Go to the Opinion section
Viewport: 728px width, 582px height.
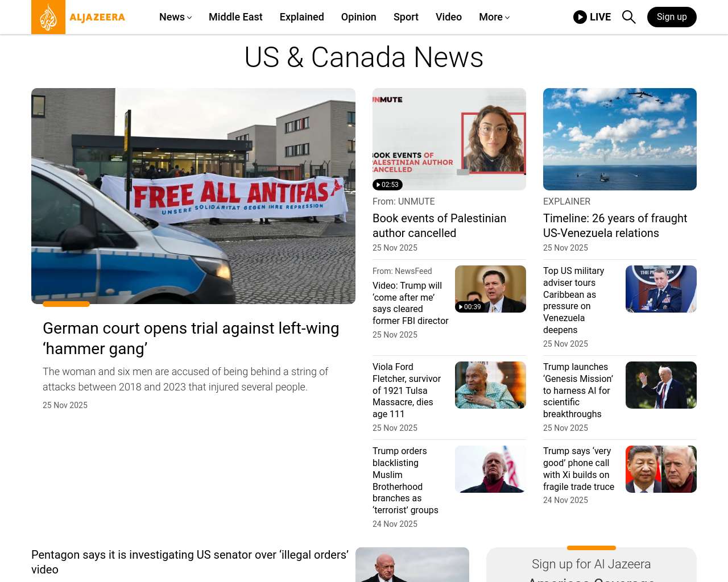[358, 17]
